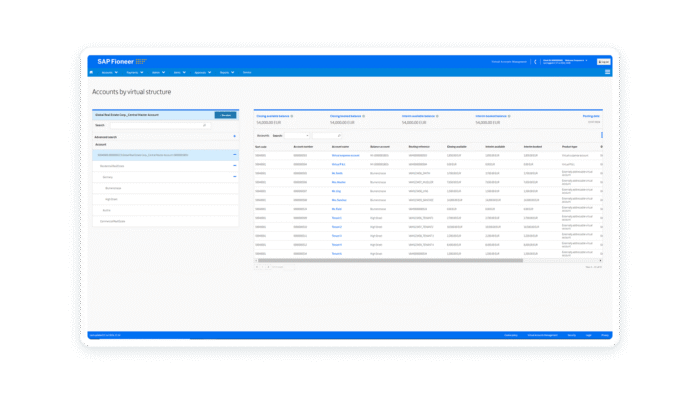The image size is (700, 394).
Task: Click info icon beside Interim available balance
Action: pos(438,116)
